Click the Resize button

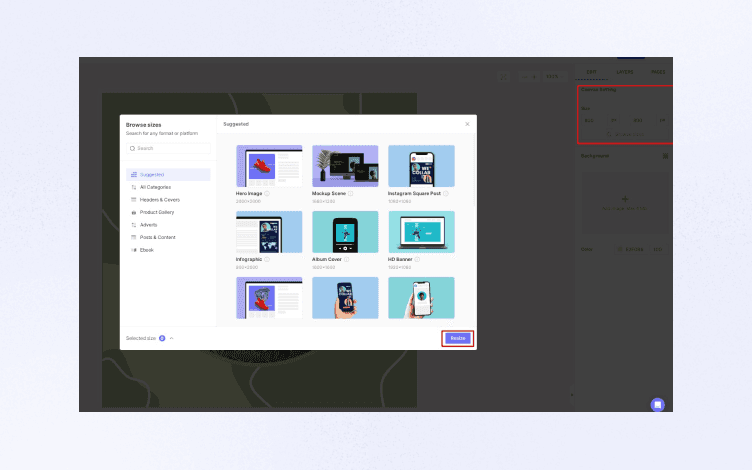[x=458, y=339]
